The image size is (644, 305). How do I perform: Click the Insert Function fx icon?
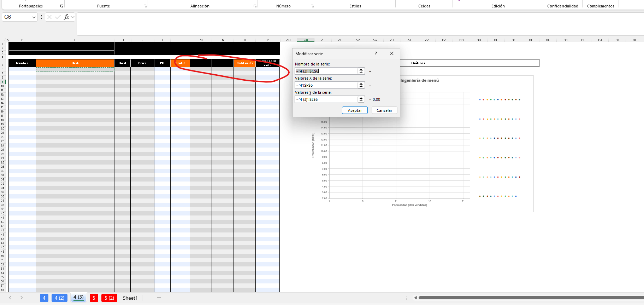tap(66, 17)
